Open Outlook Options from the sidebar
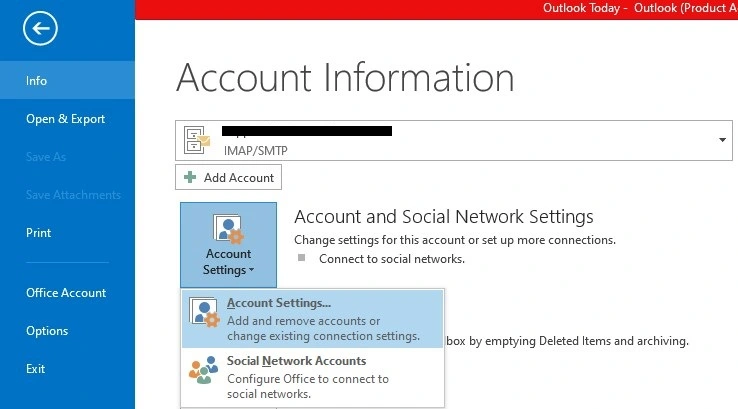 point(47,331)
